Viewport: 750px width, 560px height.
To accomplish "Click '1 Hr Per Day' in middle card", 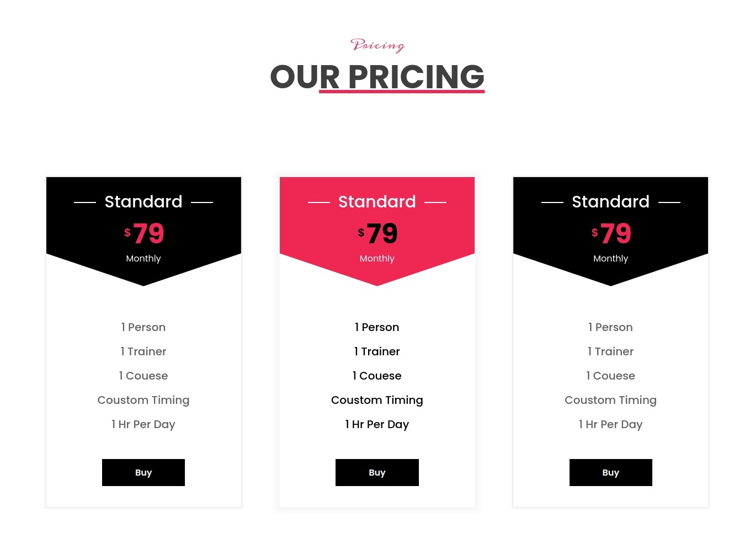I will (377, 424).
